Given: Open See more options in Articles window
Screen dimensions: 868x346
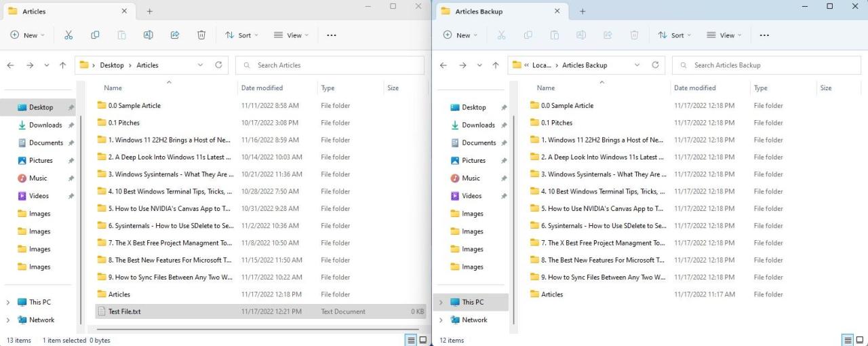Looking at the screenshot, I should (332, 35).
